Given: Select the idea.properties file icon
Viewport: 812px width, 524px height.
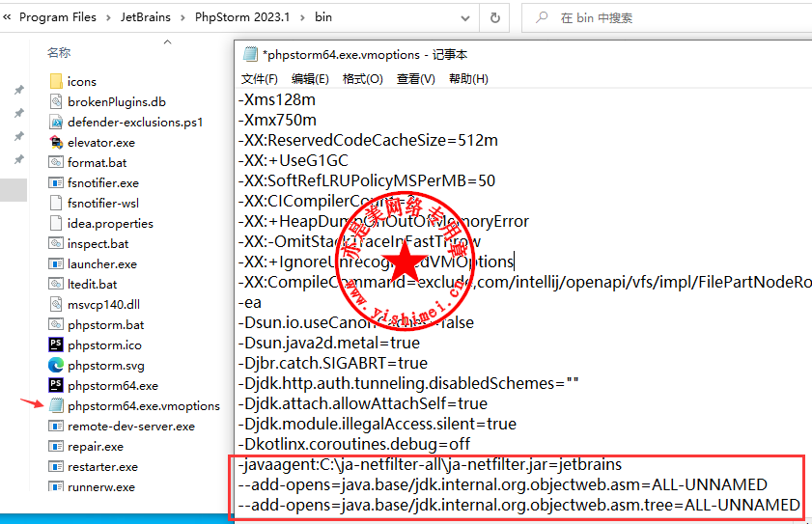Looking at the screenshot, I should pos(56,223).
